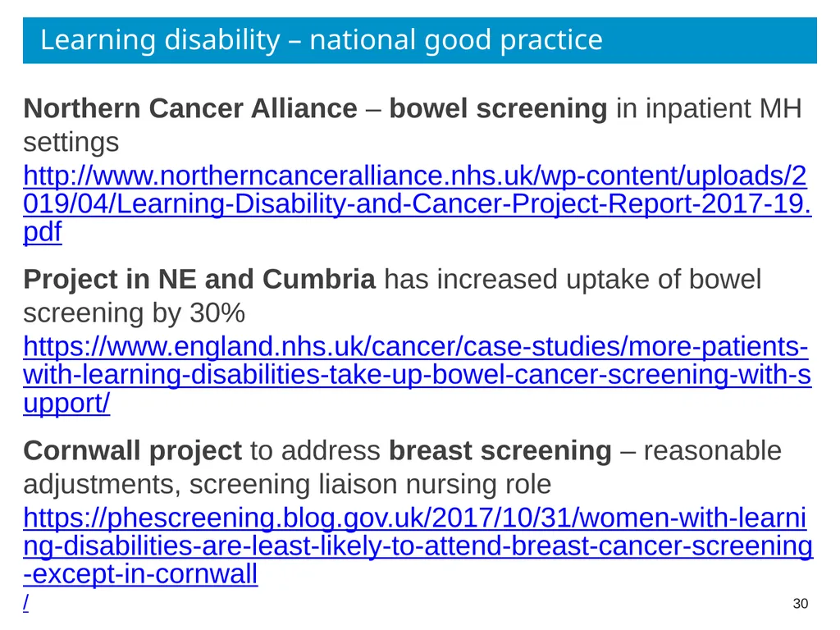This screenshot has height=630, width=840.
Task: Click the slide number 30
Action: tap(801, 604)
